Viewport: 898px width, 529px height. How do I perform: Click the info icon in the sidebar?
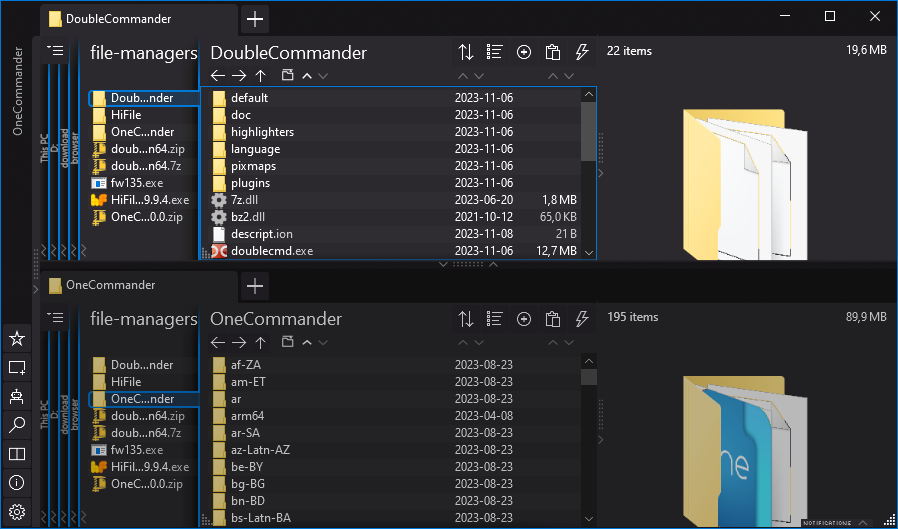16,483
